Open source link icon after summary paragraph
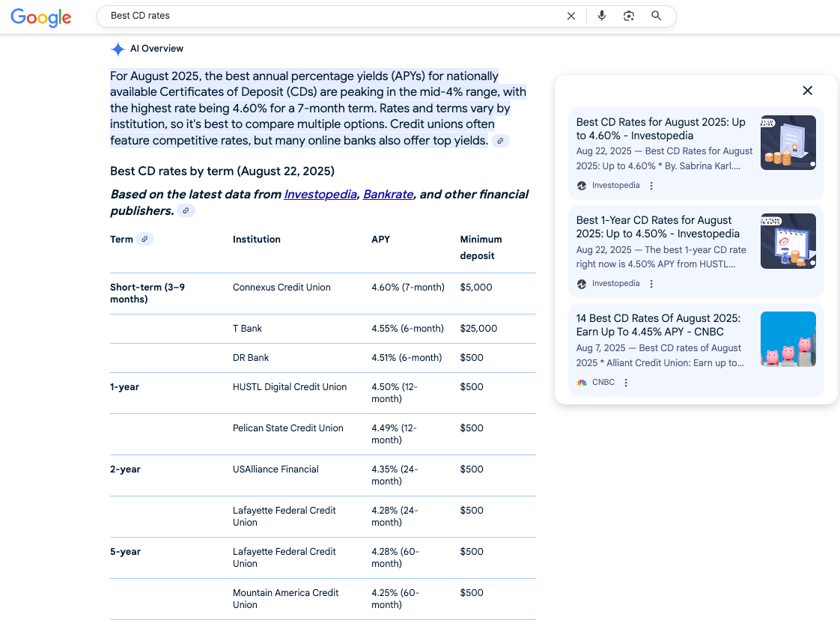Image resolution: width=840 pixels, height=620 pixels. pyautogui.click(x=500, y=141)
